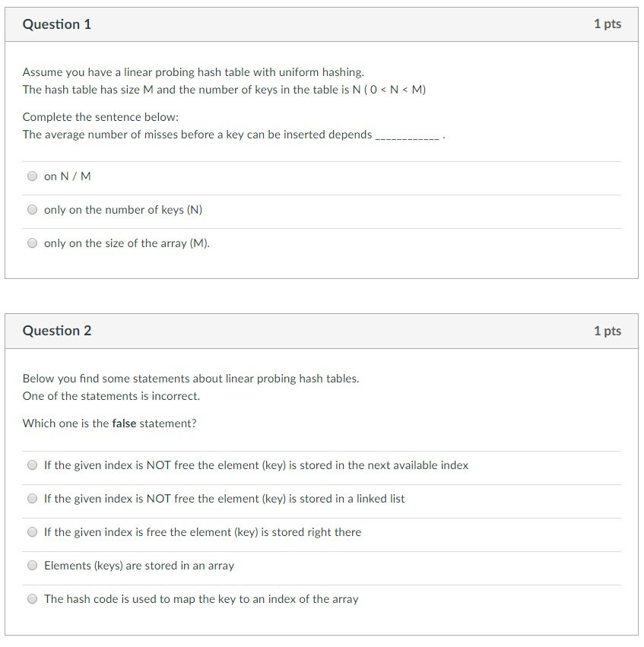
Task: Choose "stored in the next available index" option
Action: coord(257,465)
